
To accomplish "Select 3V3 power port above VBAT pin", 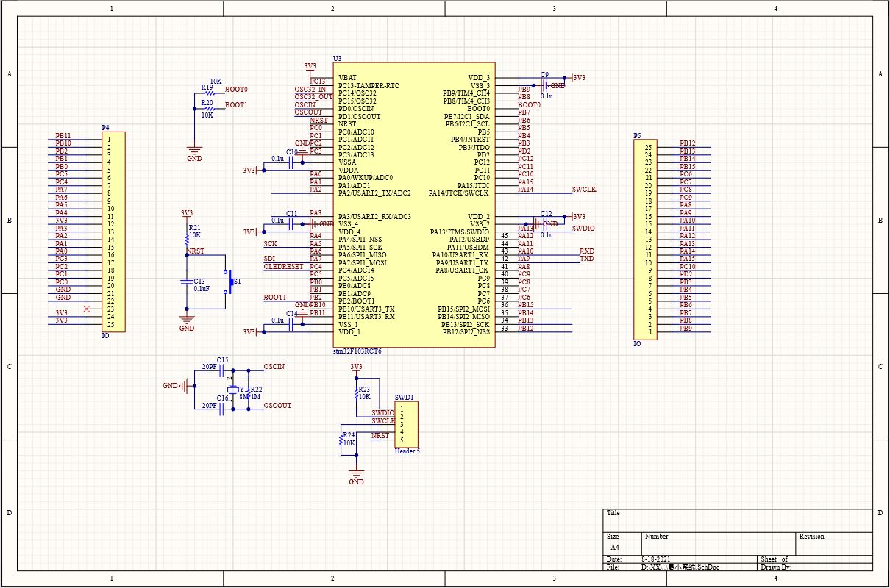I will pos(310,68).
